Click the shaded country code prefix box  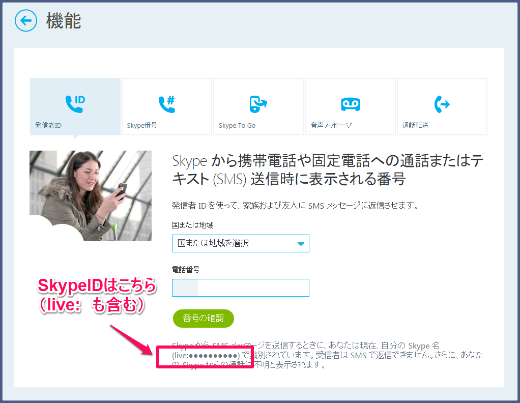[x=185, y=288]
